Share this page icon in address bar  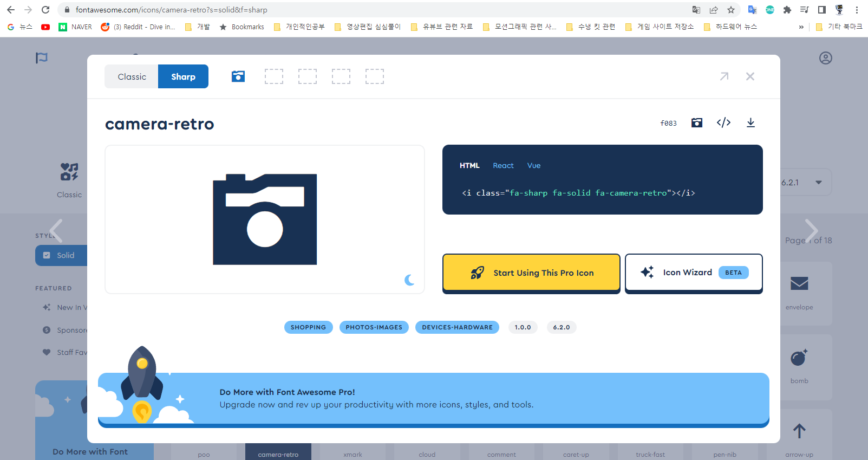click(714, 10)
